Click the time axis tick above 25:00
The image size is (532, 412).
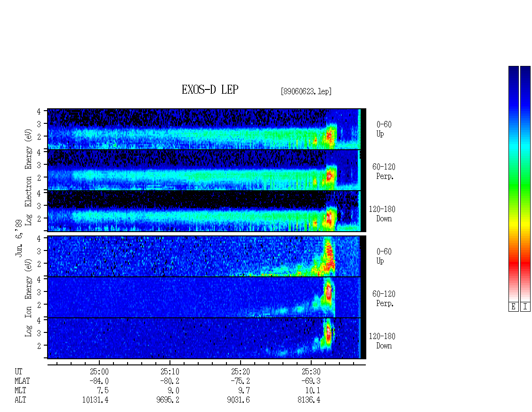coord(99,363)
